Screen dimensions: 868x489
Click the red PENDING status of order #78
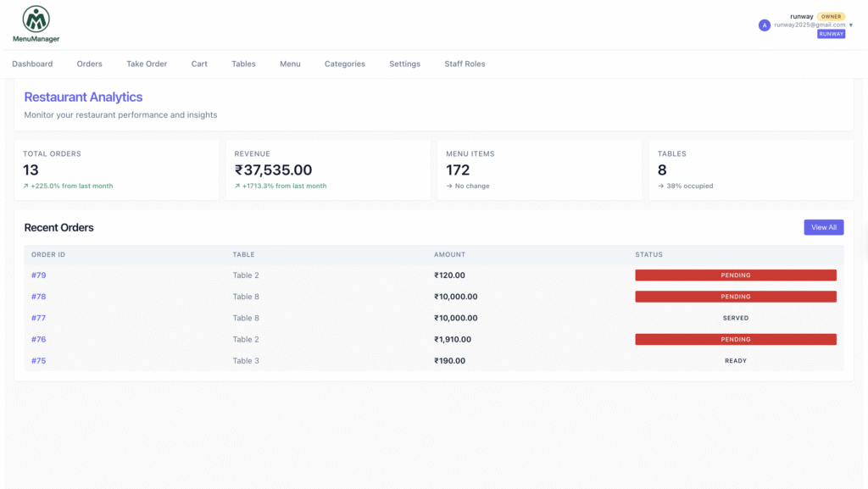tap(736, 297)
